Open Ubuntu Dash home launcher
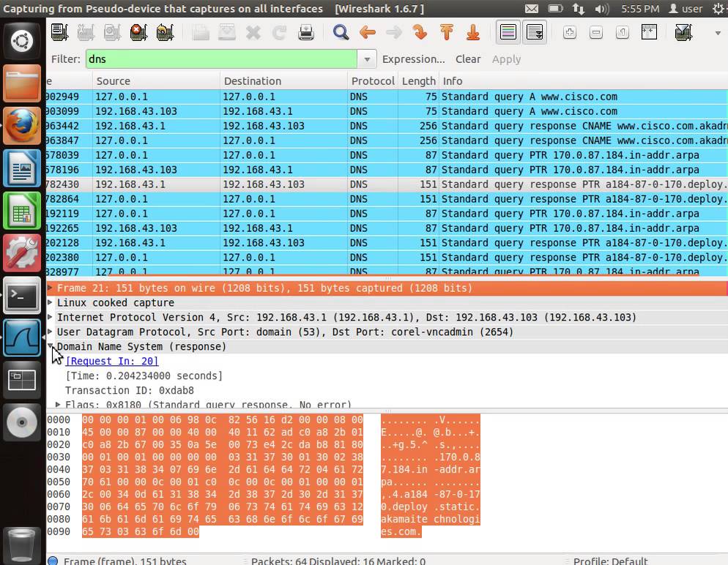The image size is (728, 565). [x=22, y=41]
